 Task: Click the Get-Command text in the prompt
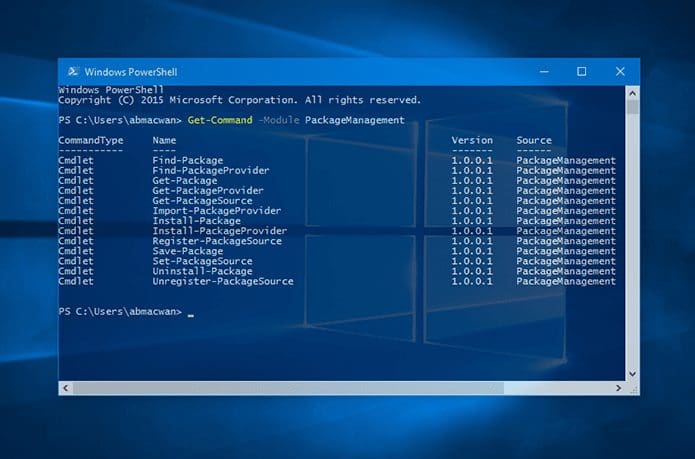pyautogui.click(x=220, y=120)
